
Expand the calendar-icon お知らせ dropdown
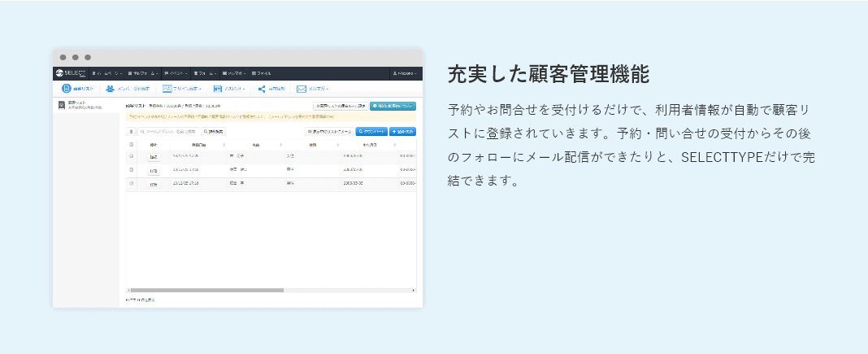pyautogui.click(x=229, y=89)
